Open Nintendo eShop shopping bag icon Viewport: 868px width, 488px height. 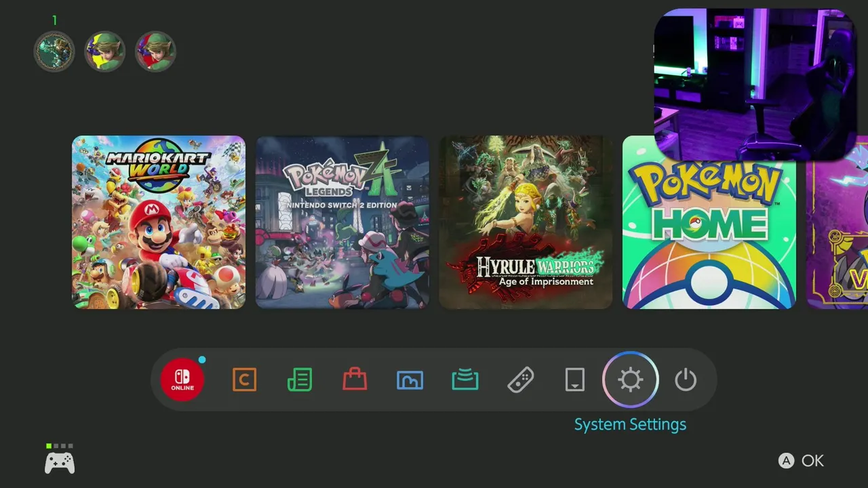[x=355, y=380]
